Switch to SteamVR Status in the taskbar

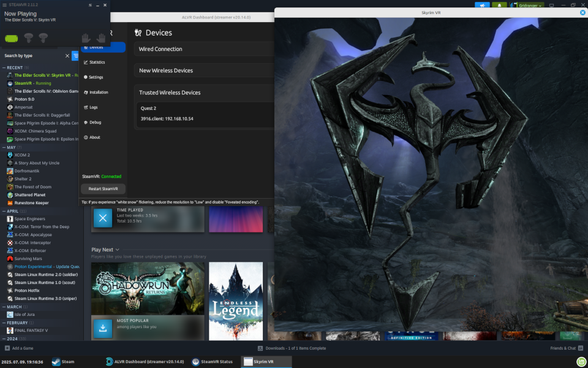pyautogui.click(x=213, y=362)
